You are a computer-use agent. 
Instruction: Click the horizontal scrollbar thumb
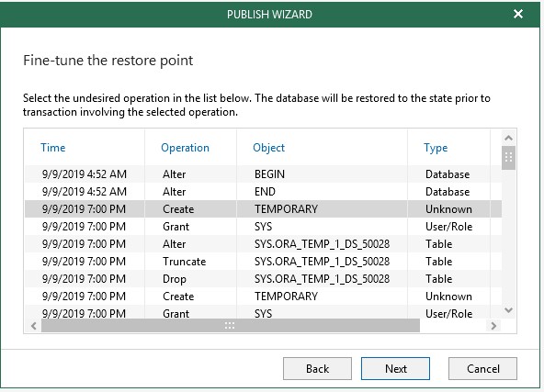point(231,326)
